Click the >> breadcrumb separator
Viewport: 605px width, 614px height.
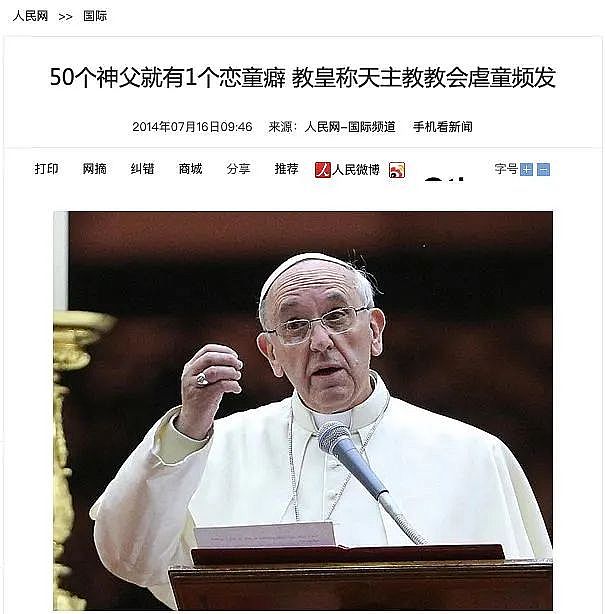click(65, 17)
